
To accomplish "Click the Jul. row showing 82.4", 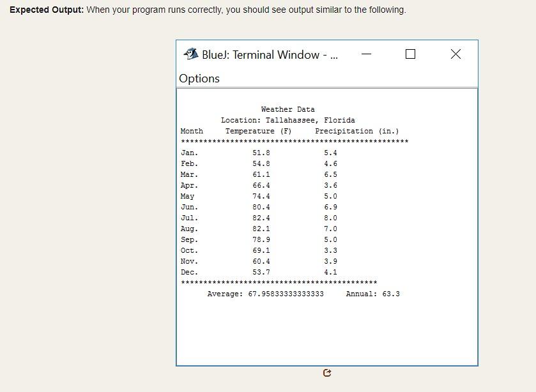I will (261, 218).
